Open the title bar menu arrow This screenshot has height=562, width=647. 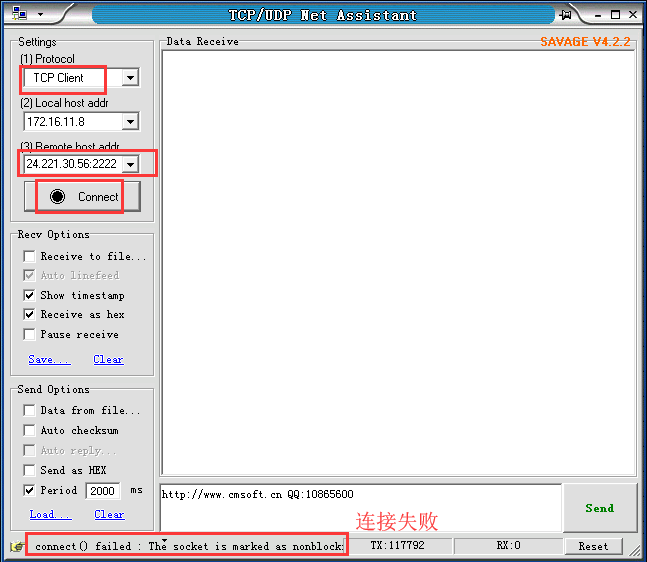point(40,15)
